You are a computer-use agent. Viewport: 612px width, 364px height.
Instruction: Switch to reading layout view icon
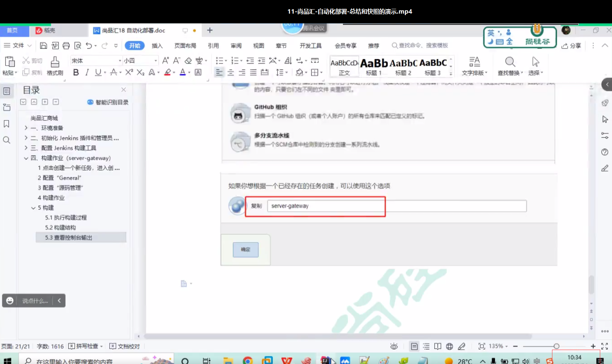point(438,346)
